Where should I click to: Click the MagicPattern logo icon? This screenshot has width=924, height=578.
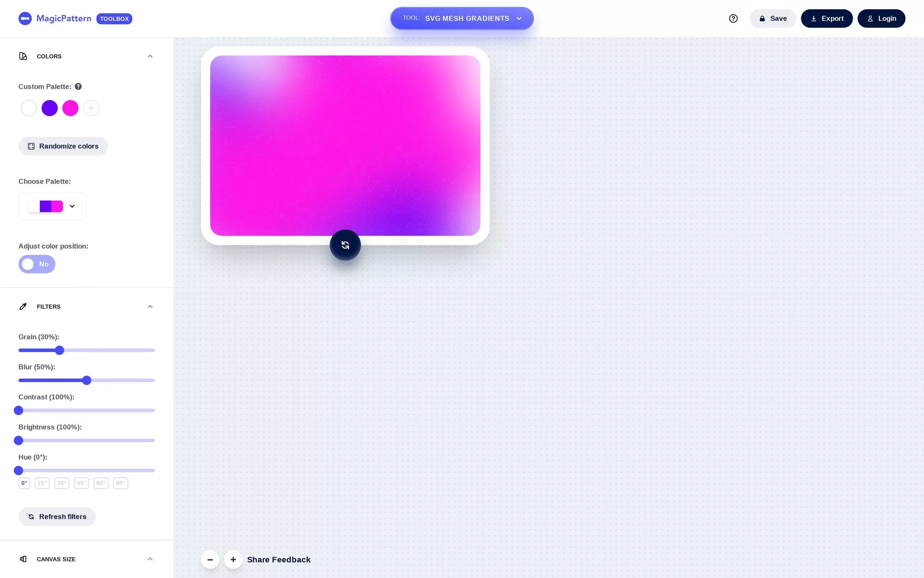pyautogui.click(x=24, y=18)
